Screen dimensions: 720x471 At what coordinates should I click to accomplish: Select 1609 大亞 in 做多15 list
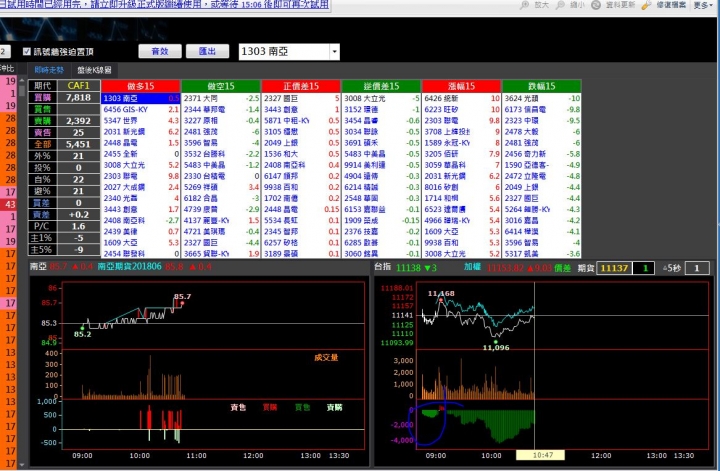[x=141, y=242]
